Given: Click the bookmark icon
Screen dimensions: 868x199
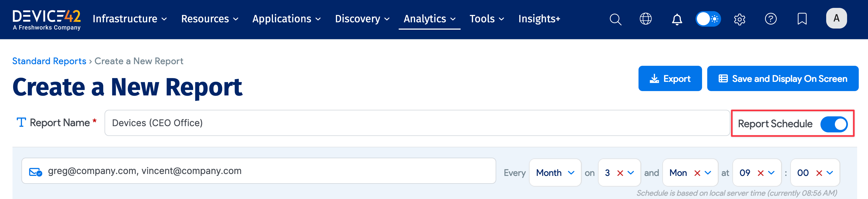Looking at the screenshot, I should (x=802, y=19).
